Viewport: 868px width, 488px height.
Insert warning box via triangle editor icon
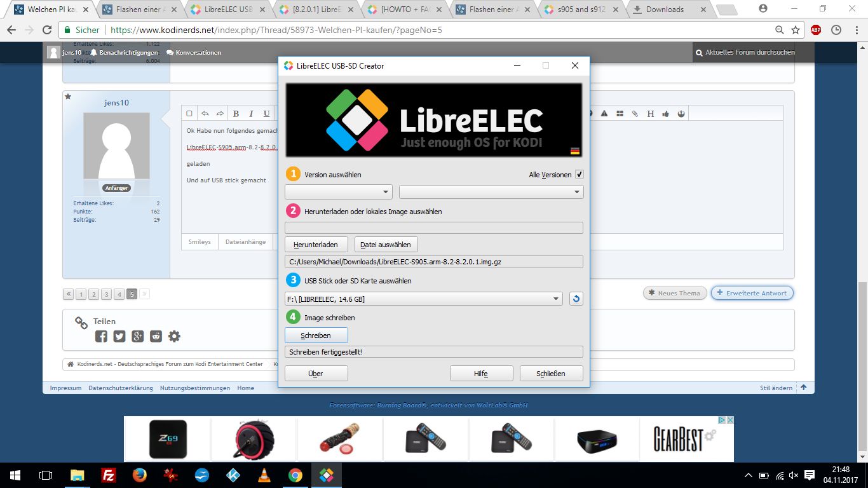604,114
